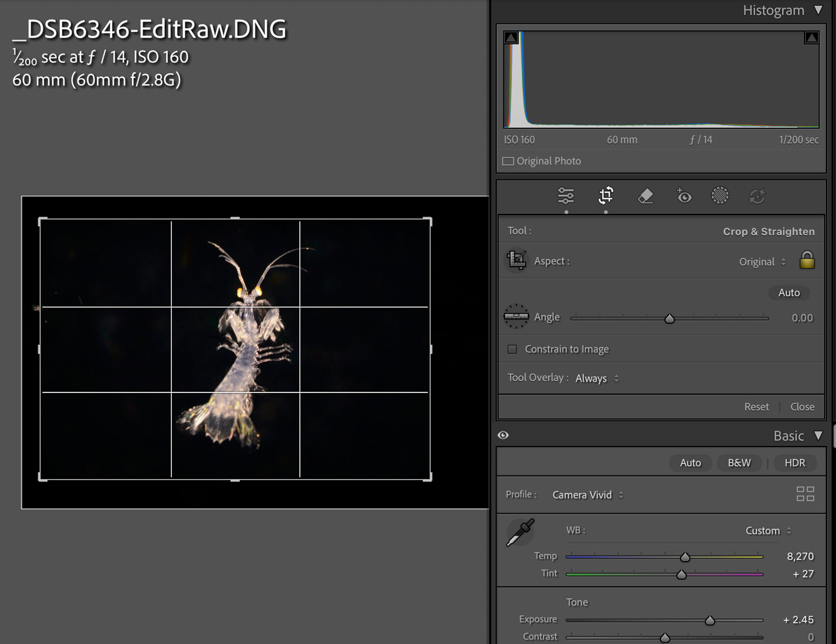The image size is (836, 644).
Task: Enable the Constrain to Image checkbox
Action: [512, 348]
